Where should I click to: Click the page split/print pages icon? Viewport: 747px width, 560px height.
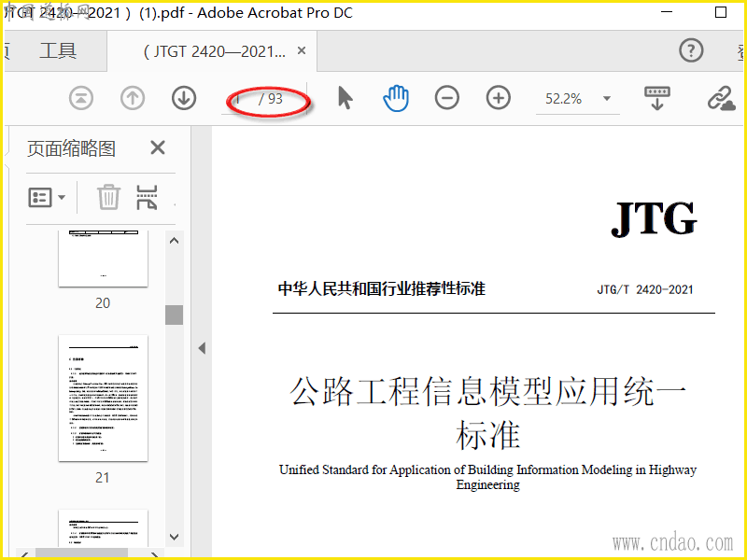(147, 197)
